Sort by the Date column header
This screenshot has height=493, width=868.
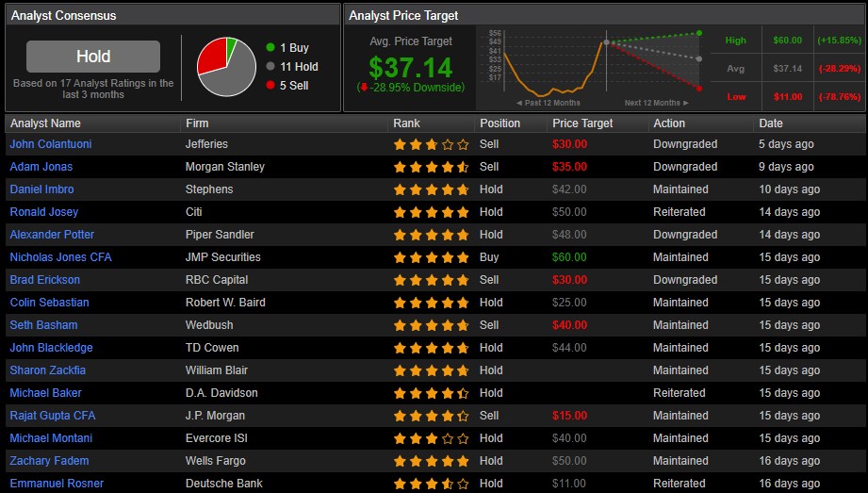coord(771,123)
